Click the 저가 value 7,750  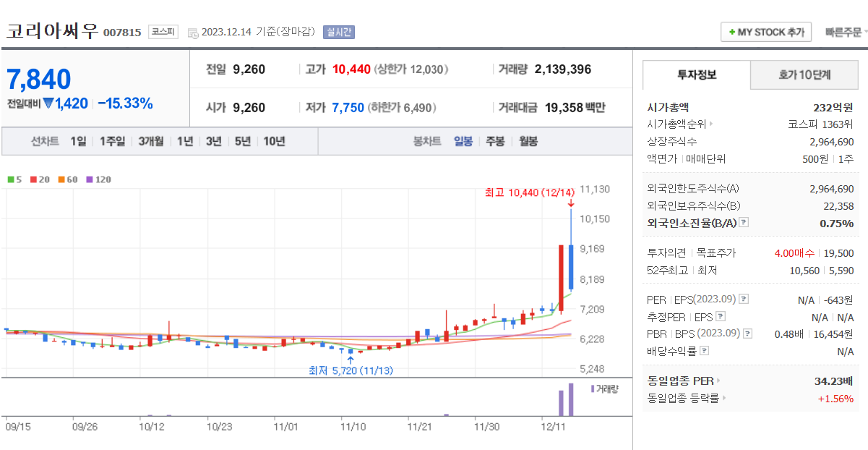pos(348,108)
